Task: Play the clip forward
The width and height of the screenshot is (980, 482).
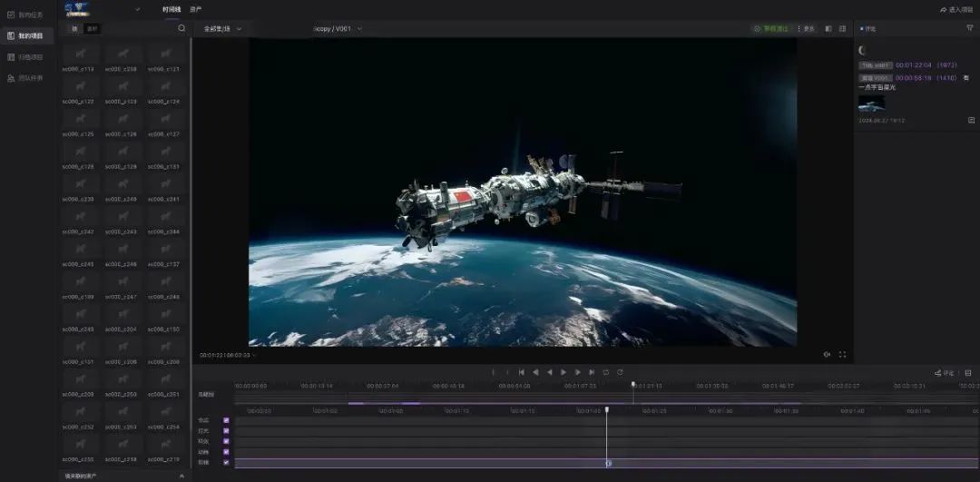Action: (563, 372)
